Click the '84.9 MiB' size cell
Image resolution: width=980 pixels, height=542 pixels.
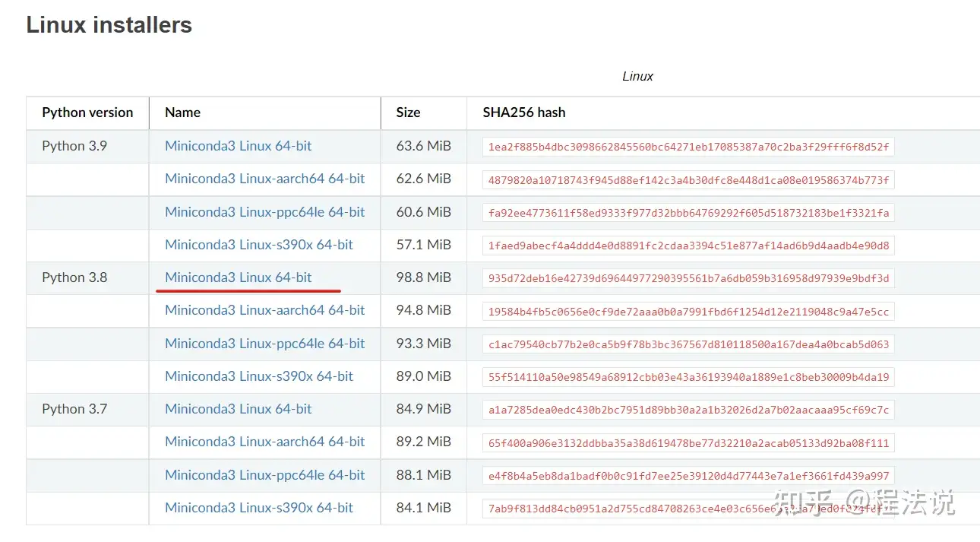pyautogui.click(x=424, y=409)
